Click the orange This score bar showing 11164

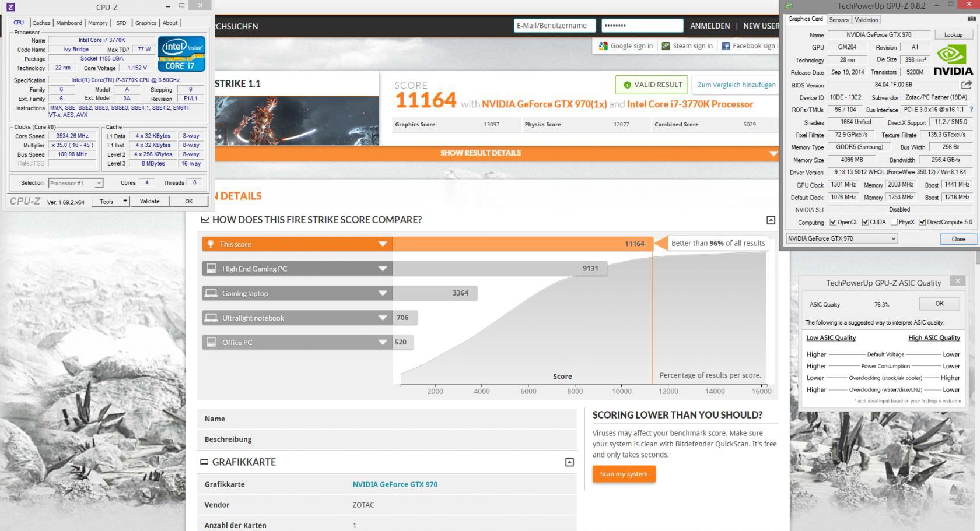523,244
